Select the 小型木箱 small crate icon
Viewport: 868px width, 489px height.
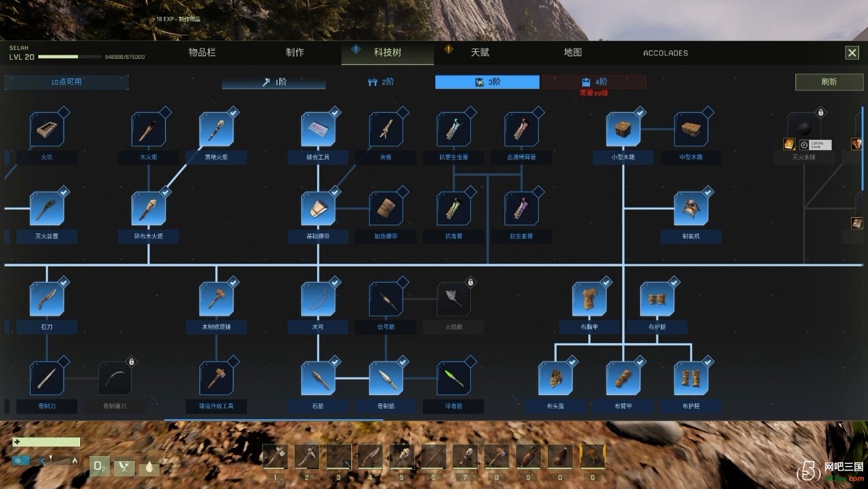pos(623,129)
